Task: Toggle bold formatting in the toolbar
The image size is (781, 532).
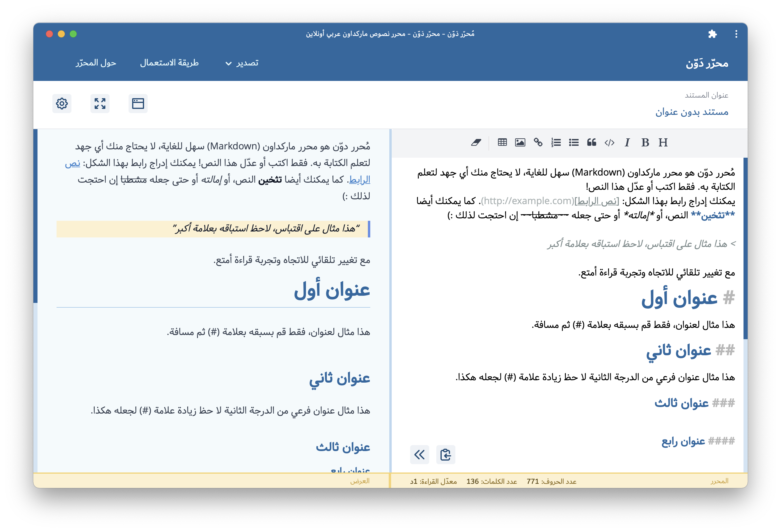Action: tap(645, 143)
